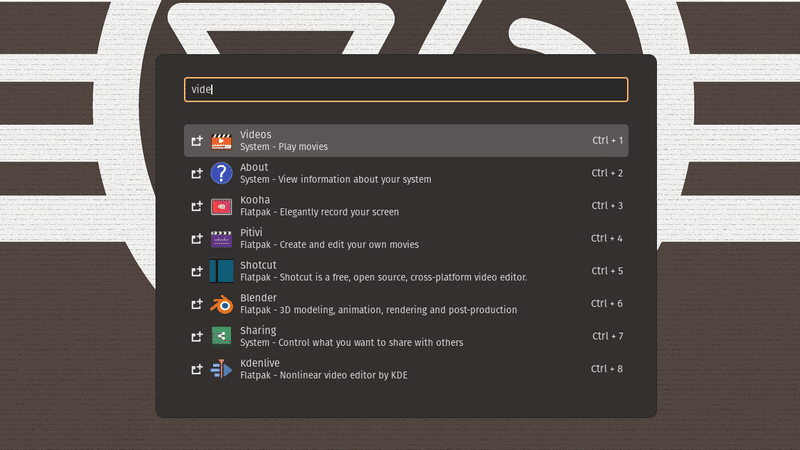Click the Pitivi clapperboard icon
The height and width of the screenshot is (450, 800).
pos(221,239)
